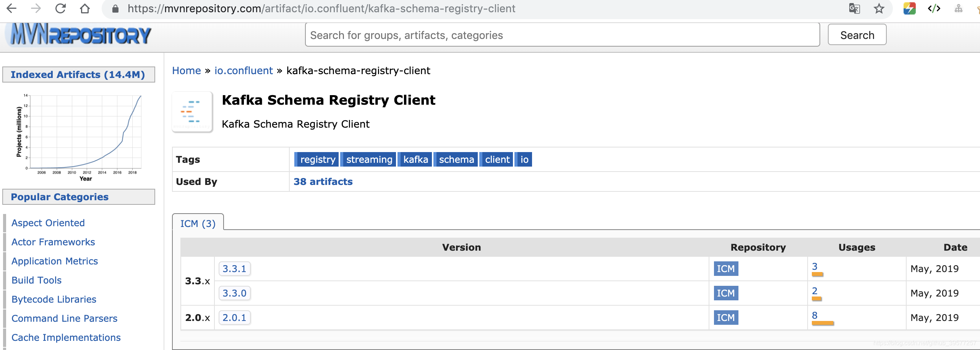Open the sitemap tree extension icon

click(959, 8)
